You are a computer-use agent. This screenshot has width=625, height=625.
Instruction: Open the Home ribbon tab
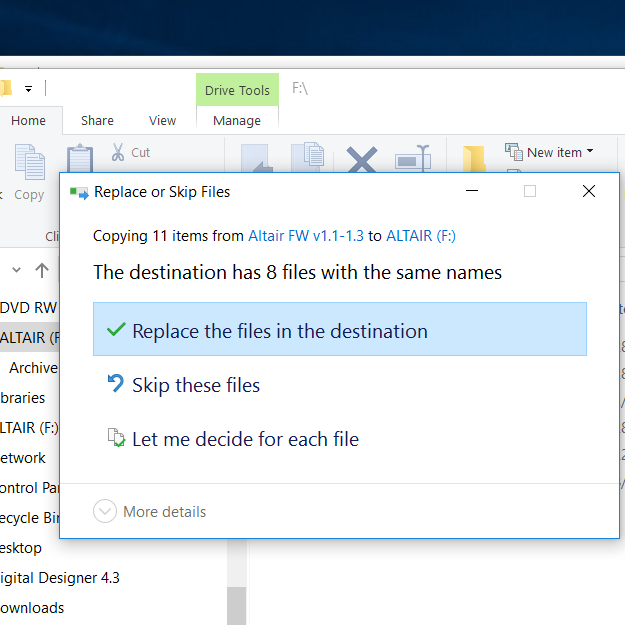point(28,120)
